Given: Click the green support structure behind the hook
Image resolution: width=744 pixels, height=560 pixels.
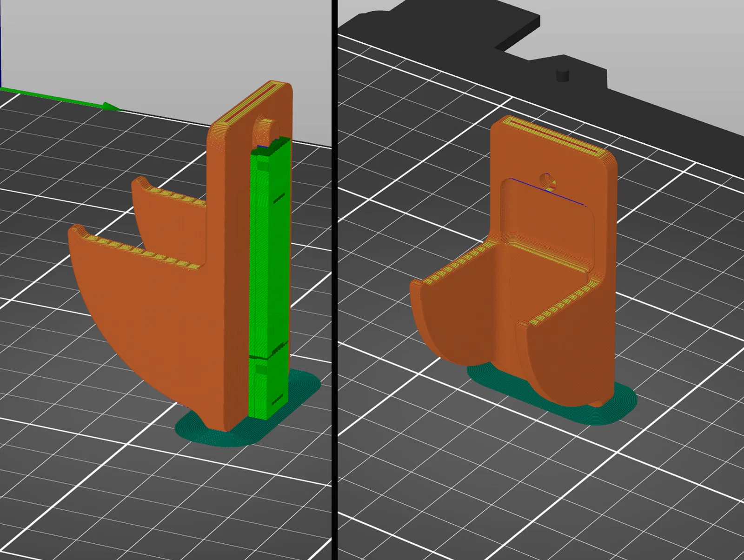Looking at the screenshot, I should 270,279.
